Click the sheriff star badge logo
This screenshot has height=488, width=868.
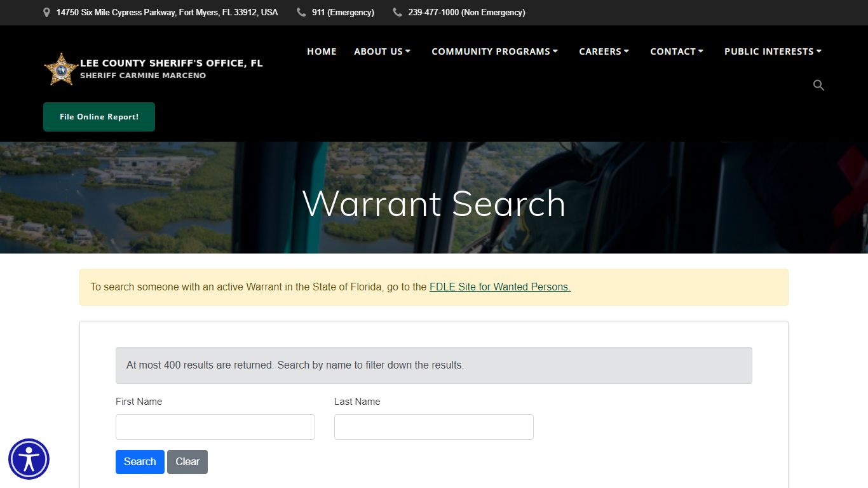[61, 69]
